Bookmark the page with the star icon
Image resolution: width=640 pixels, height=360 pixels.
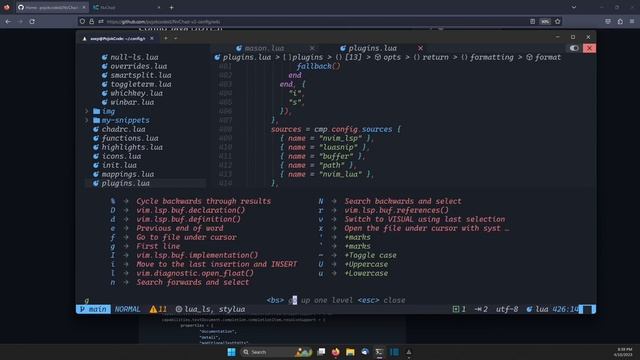click(x=558, y=21)
